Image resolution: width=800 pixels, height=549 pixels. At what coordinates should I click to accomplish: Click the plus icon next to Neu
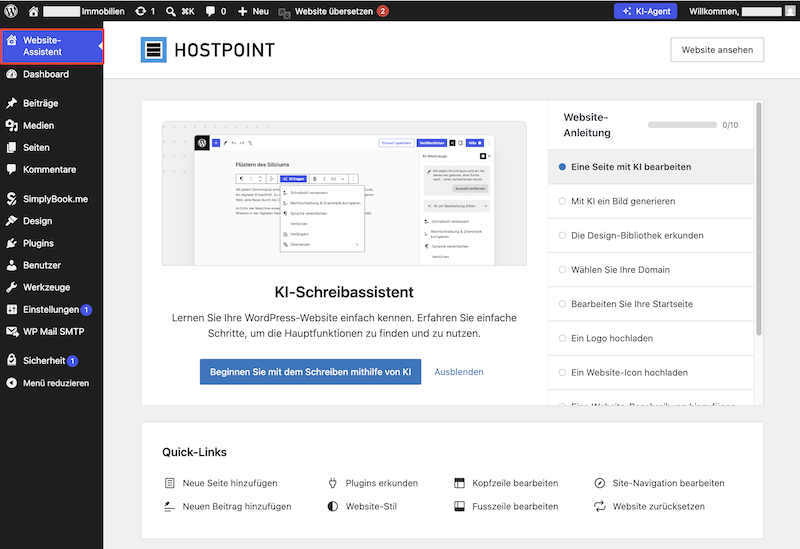pos(243,11)
